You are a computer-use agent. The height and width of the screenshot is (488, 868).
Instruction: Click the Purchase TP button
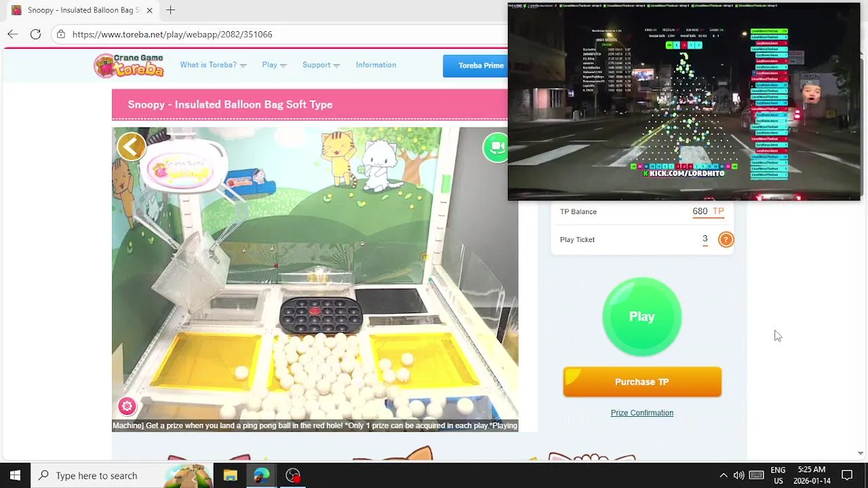pos(642,382)
